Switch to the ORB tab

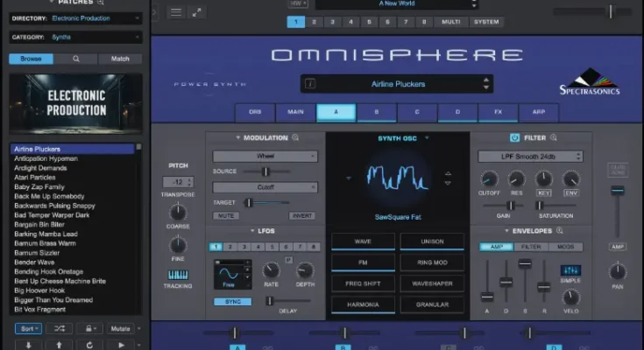(255, 112)
